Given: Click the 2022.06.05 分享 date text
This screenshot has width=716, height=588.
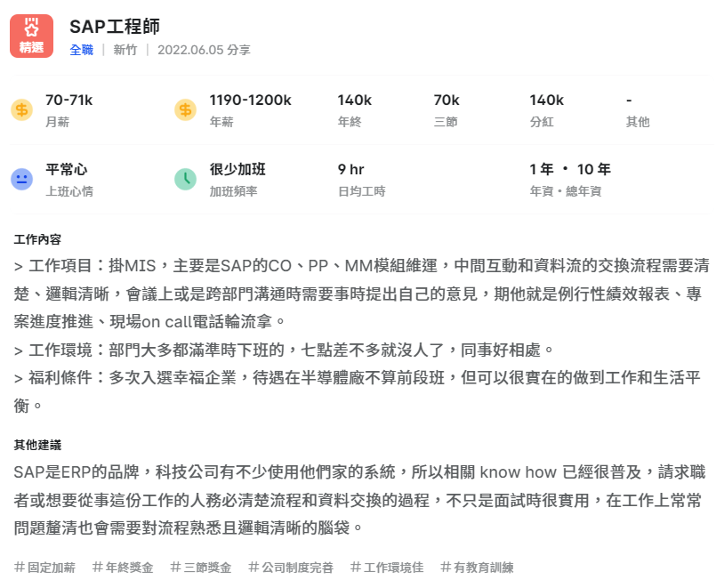Looking at the screenshot, I should pos(204,50).
